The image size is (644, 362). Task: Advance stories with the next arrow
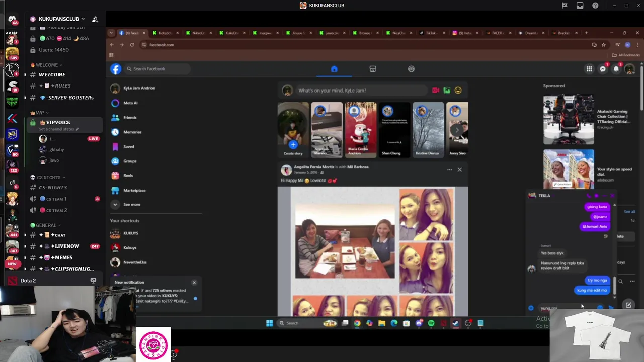tap(457, 130)
